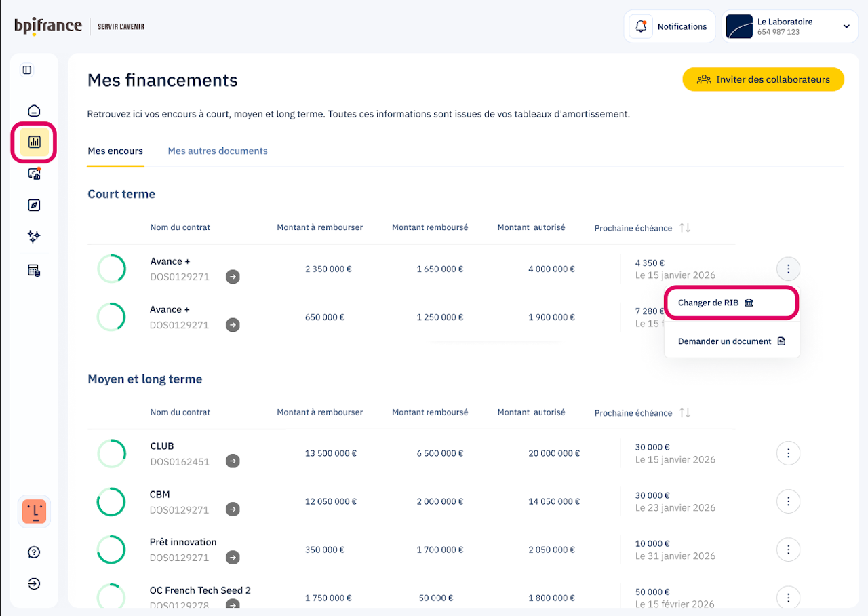Click the orange face avatar in the sidebar
868x616 pixels.
(x=34, y=511)
